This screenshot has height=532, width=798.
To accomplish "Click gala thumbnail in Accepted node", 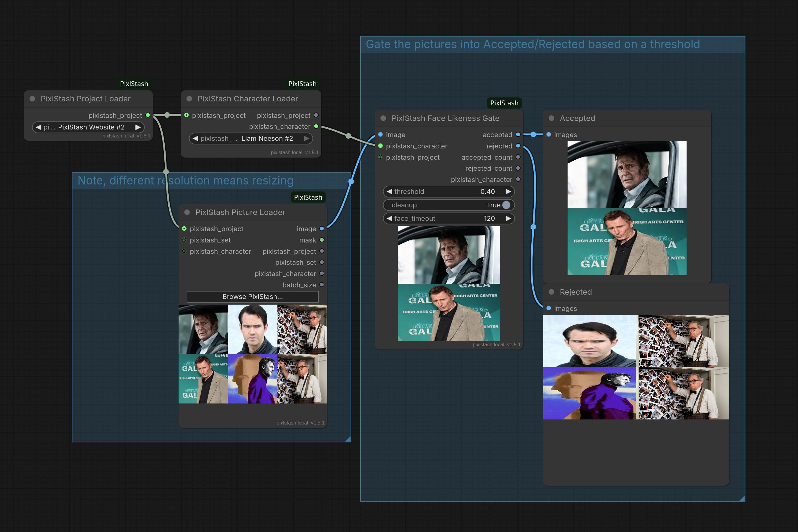I will click(x=627, y=242).
